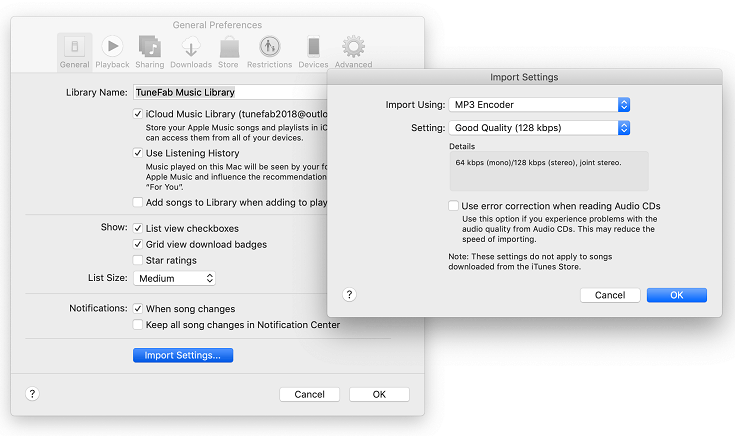Open the List Size Medium dropdown
735x436 pixels.
click(x=174, y=278)
